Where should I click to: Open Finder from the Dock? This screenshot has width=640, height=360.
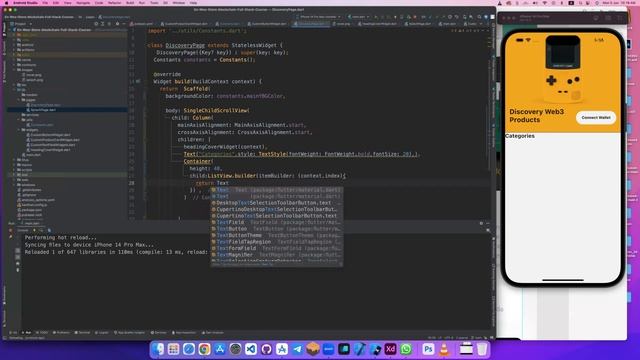coord(158,349)
